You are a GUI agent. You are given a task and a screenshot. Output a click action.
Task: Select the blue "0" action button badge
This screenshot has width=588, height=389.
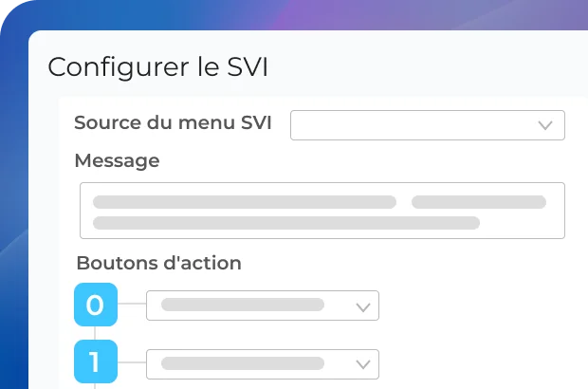[95, 305]
